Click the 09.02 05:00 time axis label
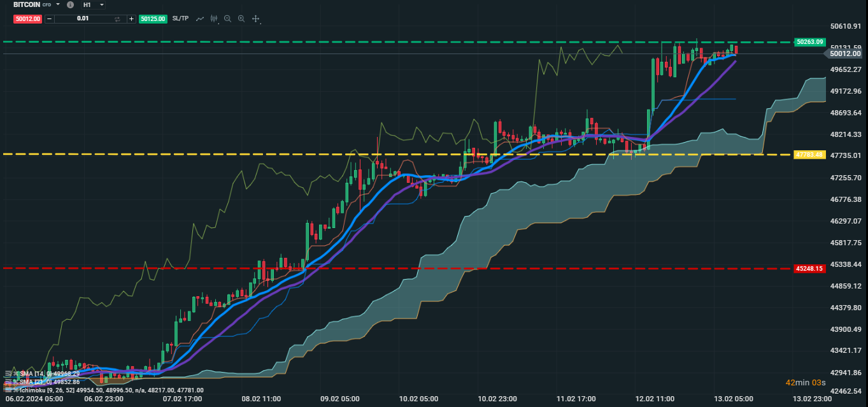 340,399
